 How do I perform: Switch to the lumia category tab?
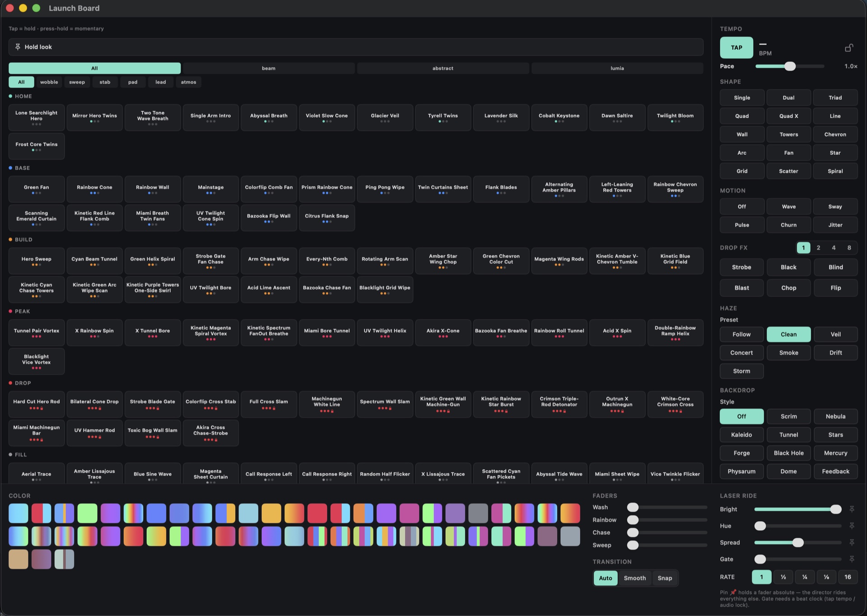(617, 68)
